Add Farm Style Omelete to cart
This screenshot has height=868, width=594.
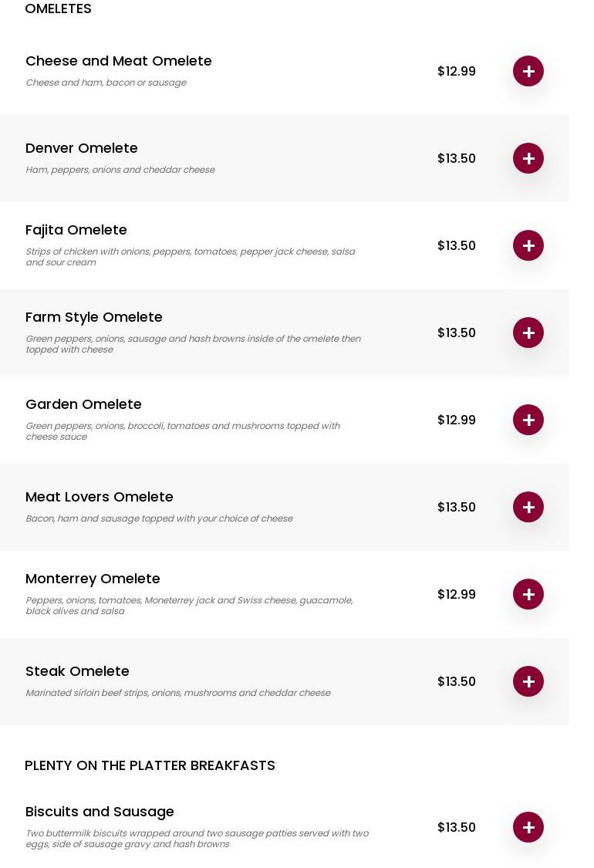tap(528, 333)
